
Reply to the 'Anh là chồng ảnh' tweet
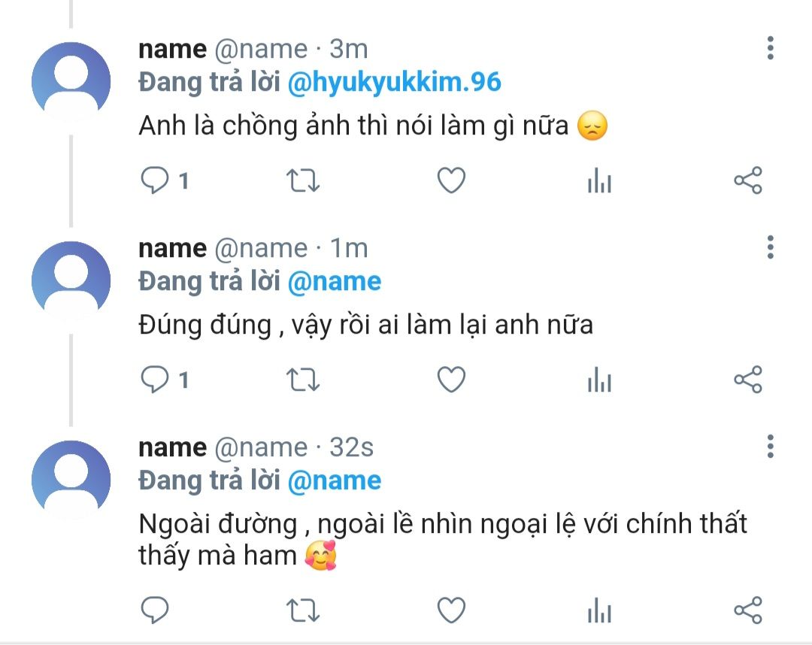pos(155,181)
